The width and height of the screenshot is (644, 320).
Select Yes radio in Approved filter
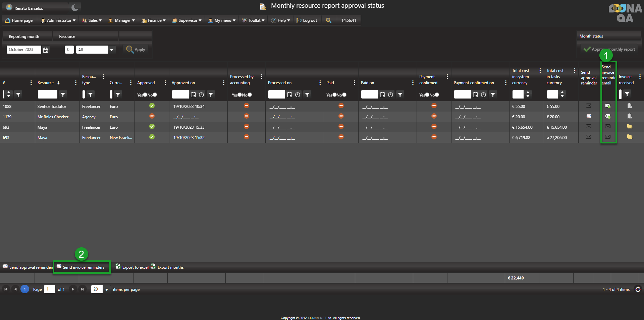click(145, 95)
